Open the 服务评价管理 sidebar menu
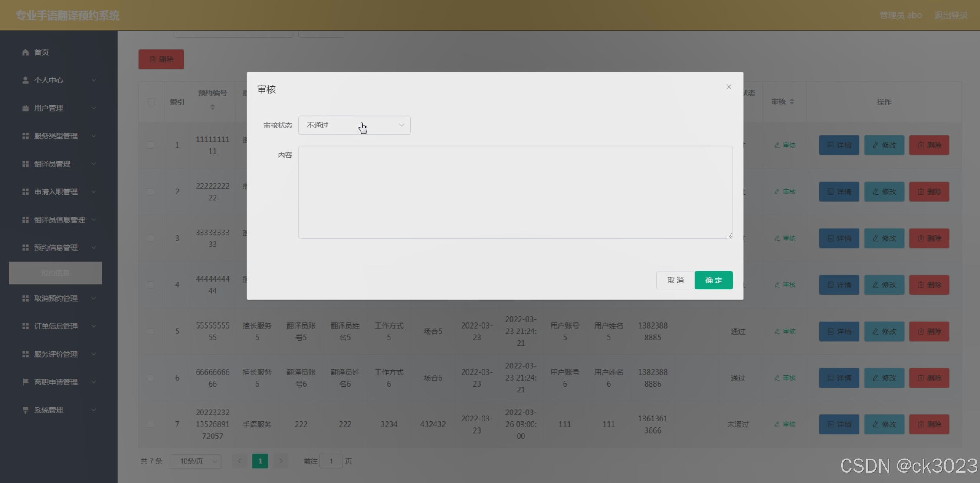The width and height of the screenshot is (980, 483). 56,354
